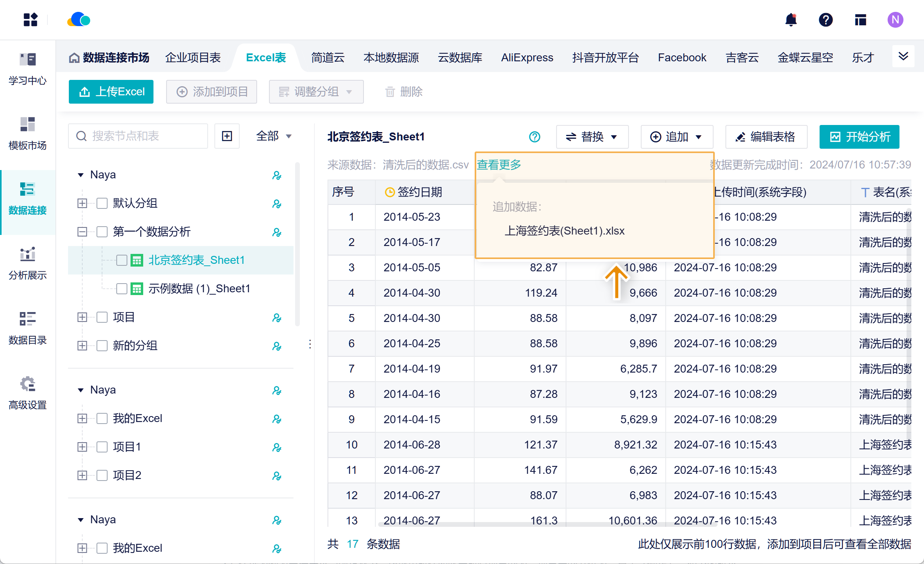Tick the 示例数据 (1)_Sheet1 checkbox

(x=122, y=289)
